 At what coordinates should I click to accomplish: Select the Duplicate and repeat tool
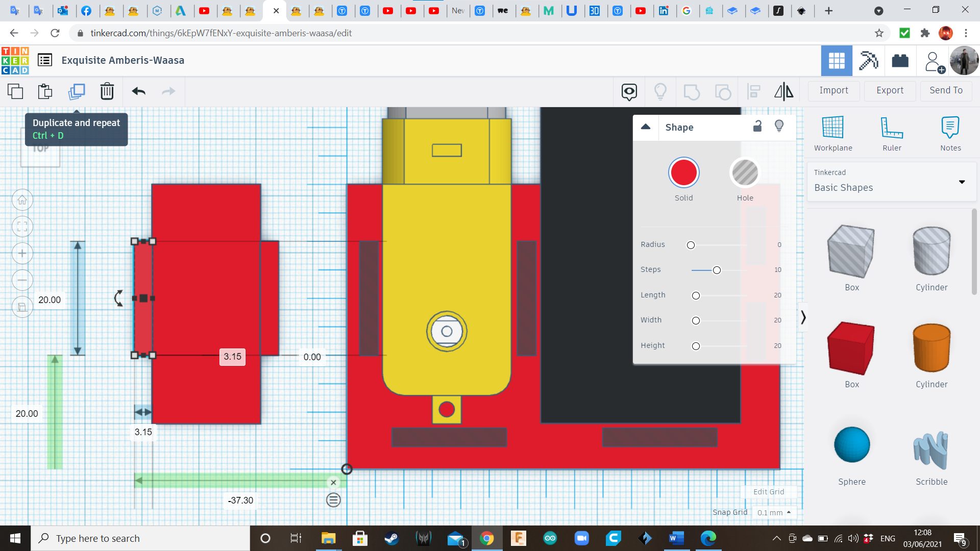click(x=77, y=91)
